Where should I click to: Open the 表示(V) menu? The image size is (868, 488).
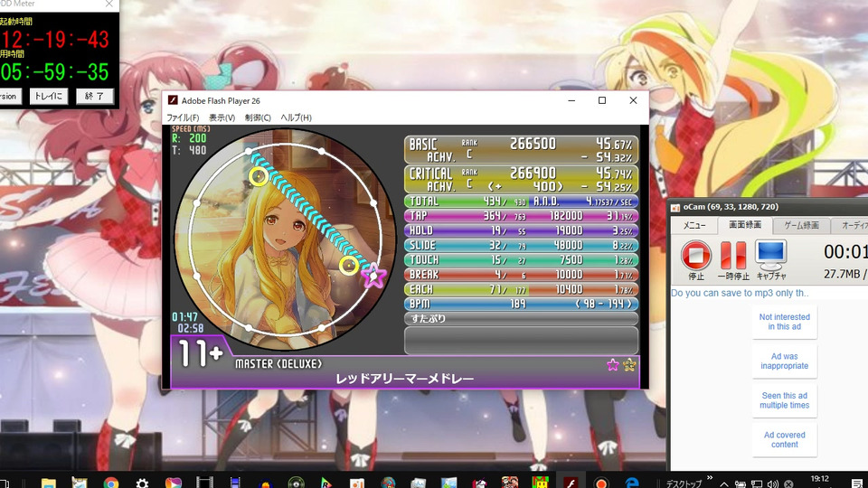point(222,117)
